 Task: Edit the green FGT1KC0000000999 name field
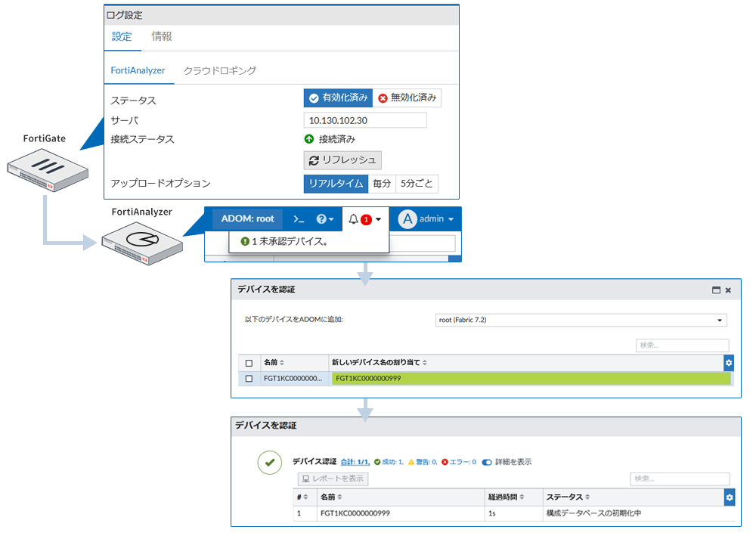531,379
